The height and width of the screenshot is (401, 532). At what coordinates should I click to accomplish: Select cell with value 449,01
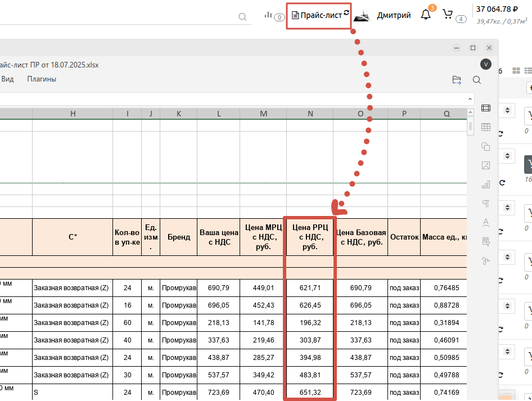pos(263,288)
